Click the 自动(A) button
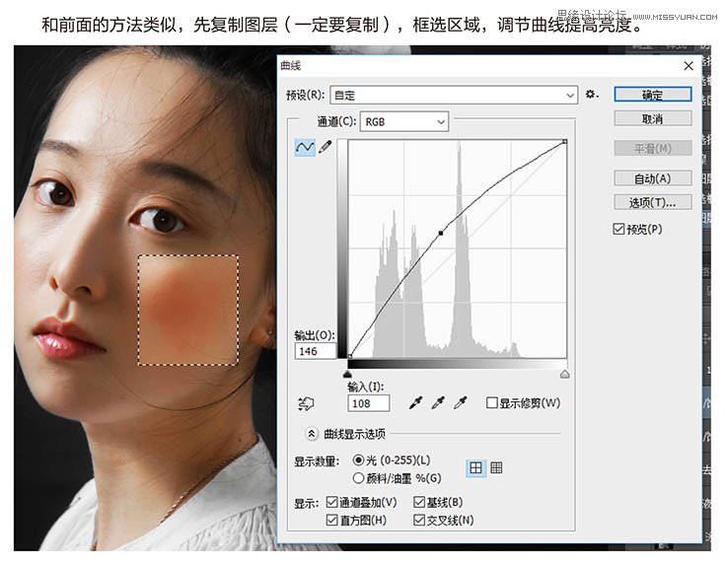Screen dimensions: 728x564 (x=652, y=178)
